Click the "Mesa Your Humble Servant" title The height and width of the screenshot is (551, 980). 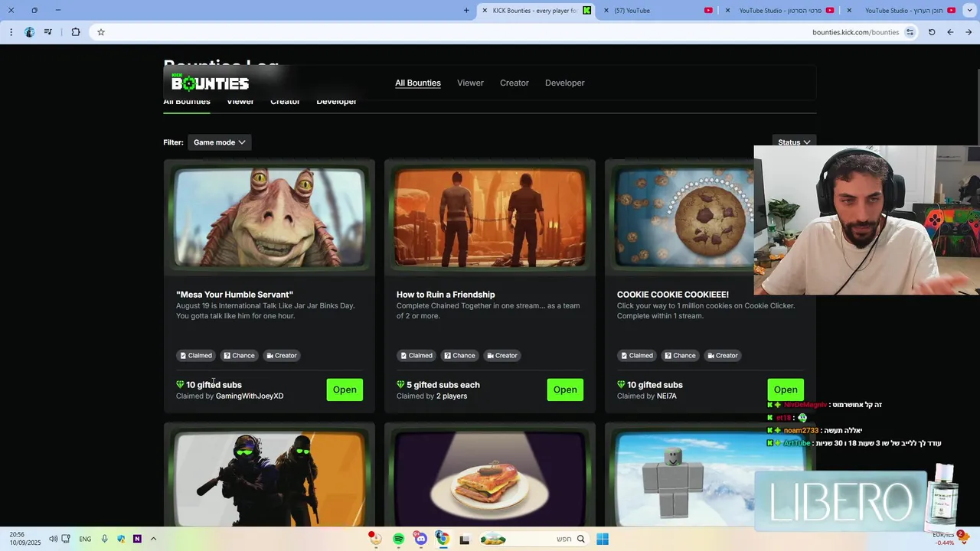(234, 295)
